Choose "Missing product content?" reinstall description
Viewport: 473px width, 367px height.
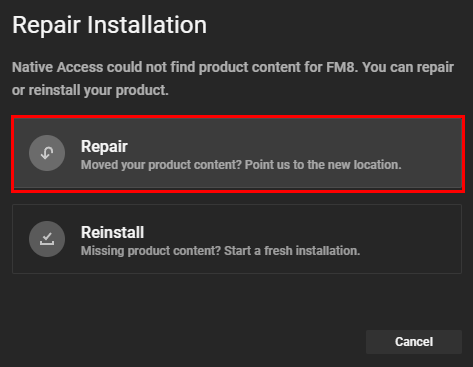[151, 251]
